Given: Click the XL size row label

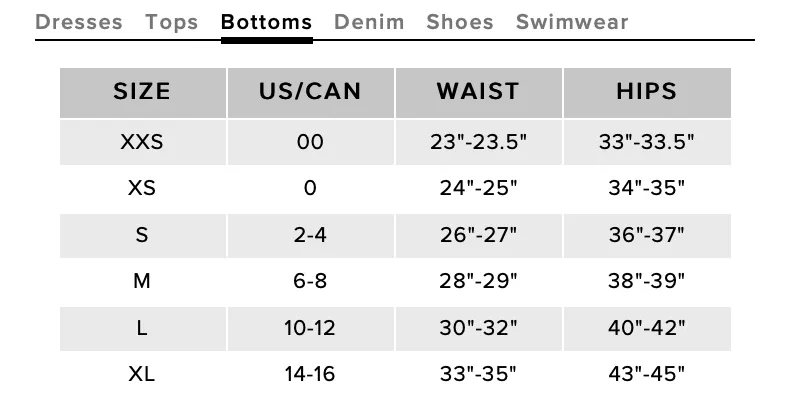Looking at the screenshot, I should 143,374.
